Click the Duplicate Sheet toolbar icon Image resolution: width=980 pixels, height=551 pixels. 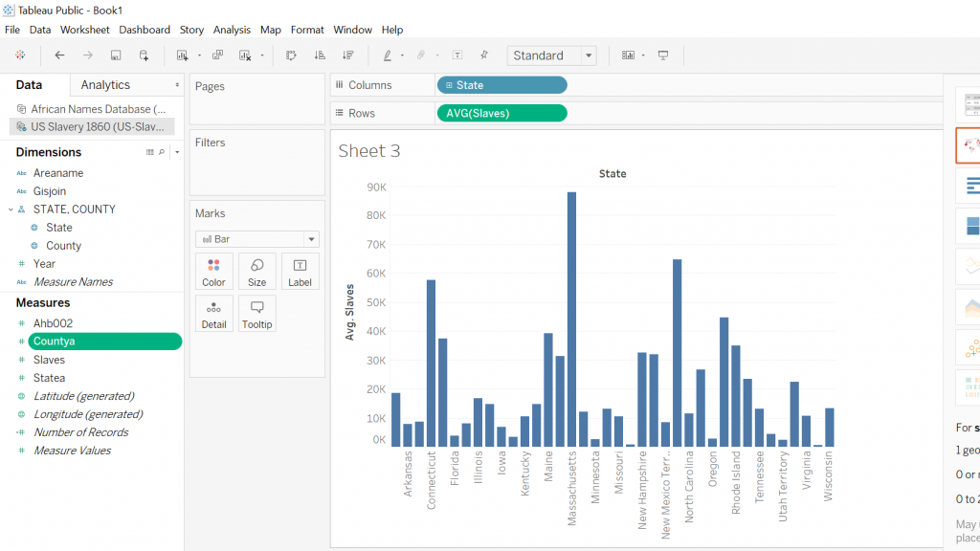pos(217,55)
